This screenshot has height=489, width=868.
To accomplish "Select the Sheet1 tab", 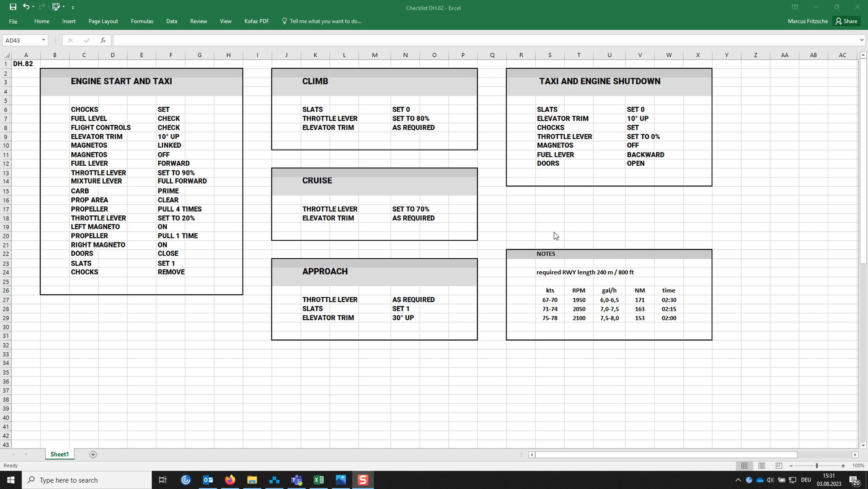I will tap(60, 455).
